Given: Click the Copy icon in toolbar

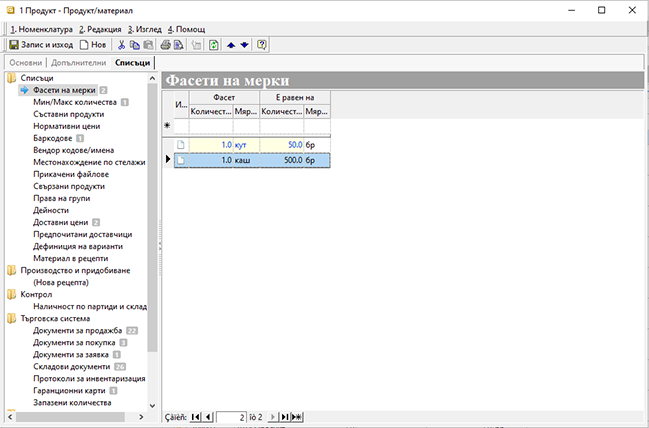Looking at the screenshot, I should (135, 45).
